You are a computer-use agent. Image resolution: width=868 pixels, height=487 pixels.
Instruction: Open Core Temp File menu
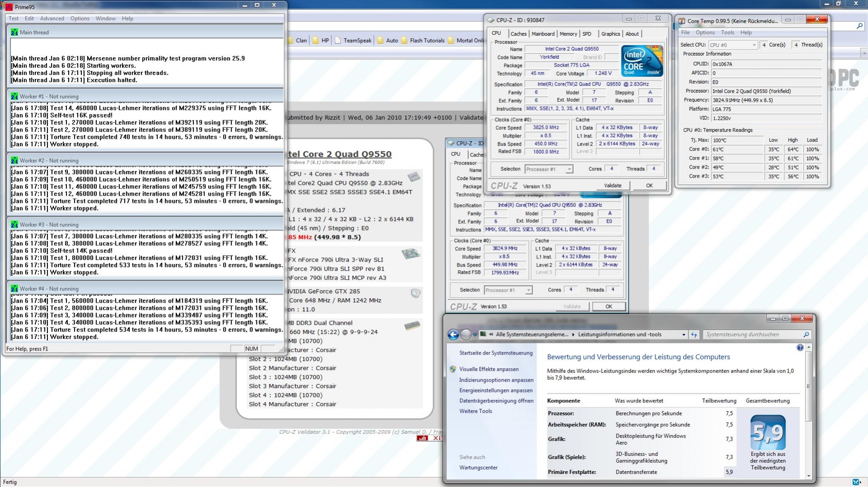(x=685, y=33)
